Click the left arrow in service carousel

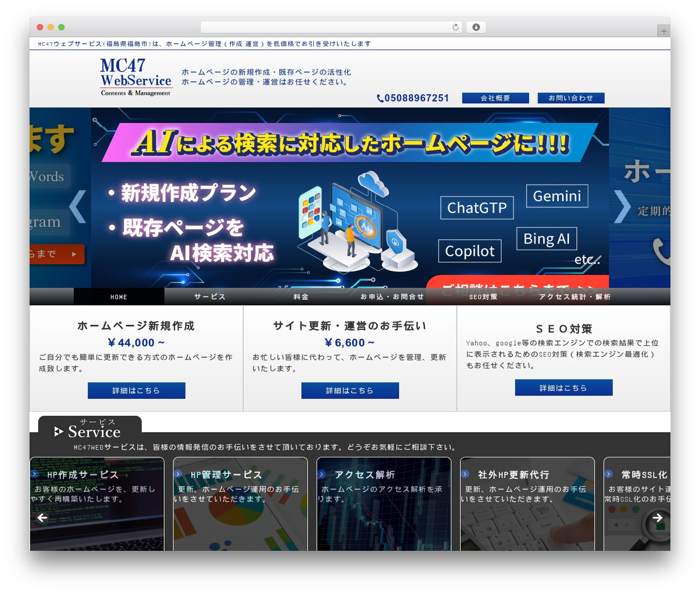43,518
